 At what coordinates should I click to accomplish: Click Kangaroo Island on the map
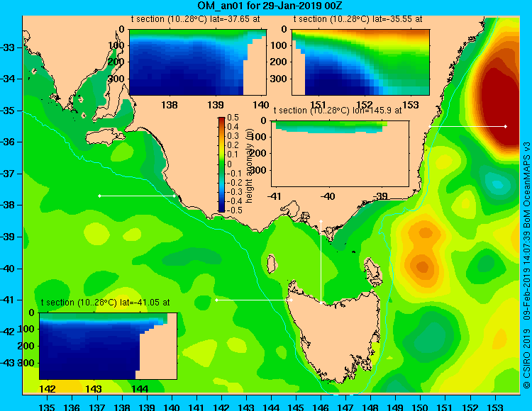pyautogui.click(x=105, y=137)
